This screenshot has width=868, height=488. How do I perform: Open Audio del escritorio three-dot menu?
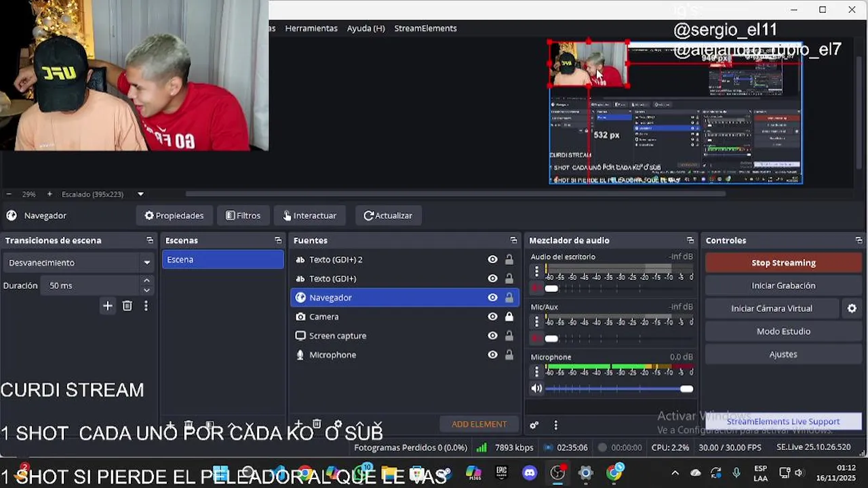[x=536, y=271]
